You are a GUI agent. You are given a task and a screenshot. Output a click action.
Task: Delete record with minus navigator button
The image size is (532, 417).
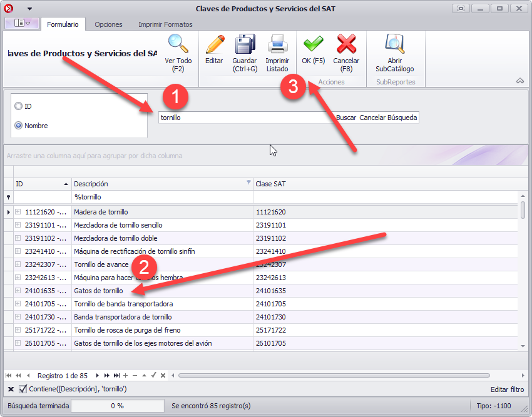(x=135, y=375)
